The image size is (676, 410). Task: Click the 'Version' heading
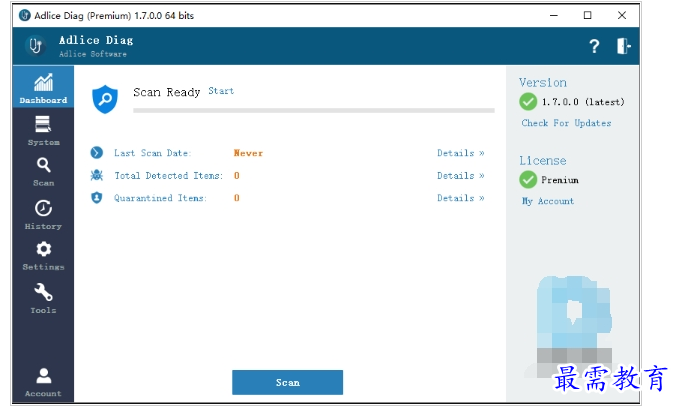point(543,82)
